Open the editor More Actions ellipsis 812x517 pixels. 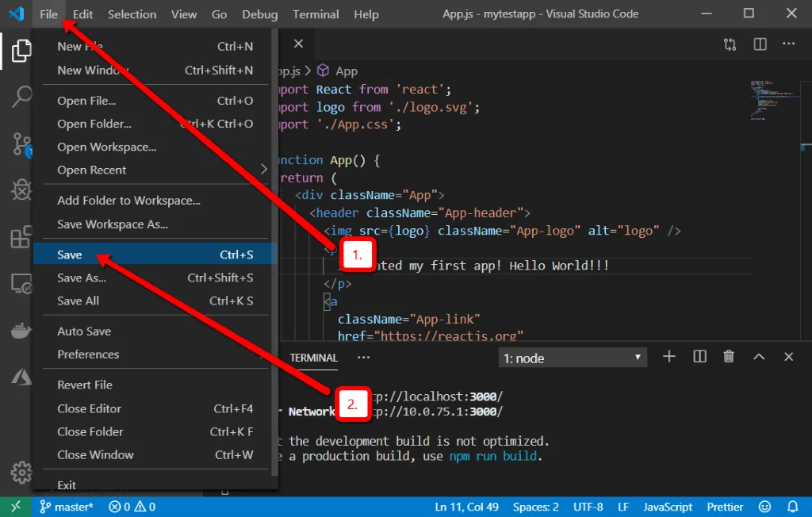click(x=789, y=44)
